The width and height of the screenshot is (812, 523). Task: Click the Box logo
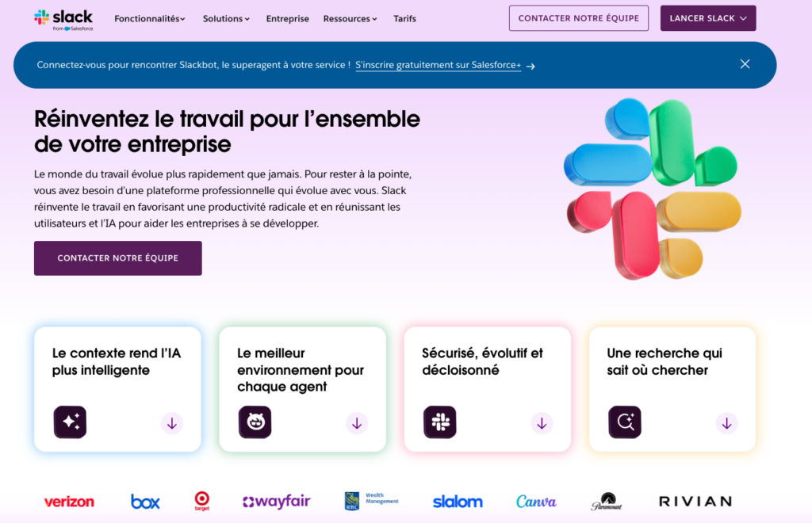[145, 501]
